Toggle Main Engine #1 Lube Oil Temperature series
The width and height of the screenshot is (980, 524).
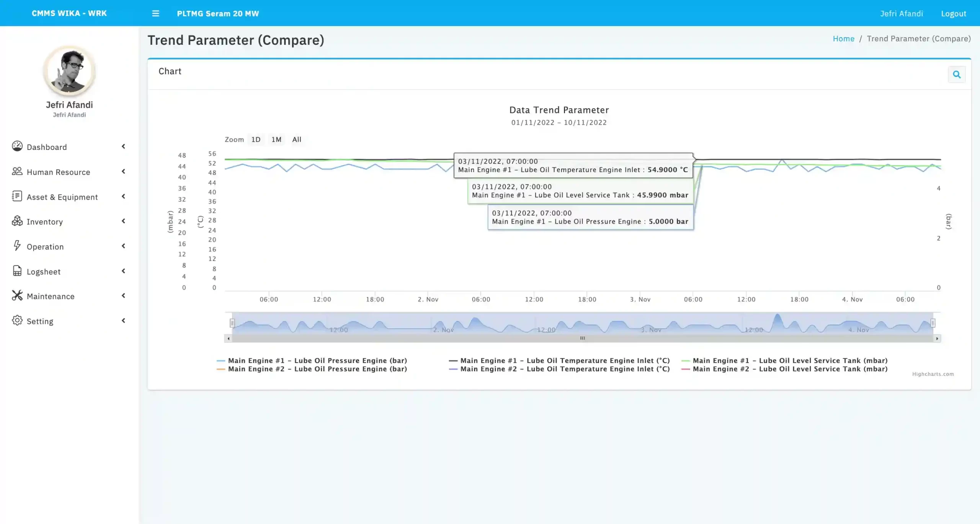click(x=559, y=361)
